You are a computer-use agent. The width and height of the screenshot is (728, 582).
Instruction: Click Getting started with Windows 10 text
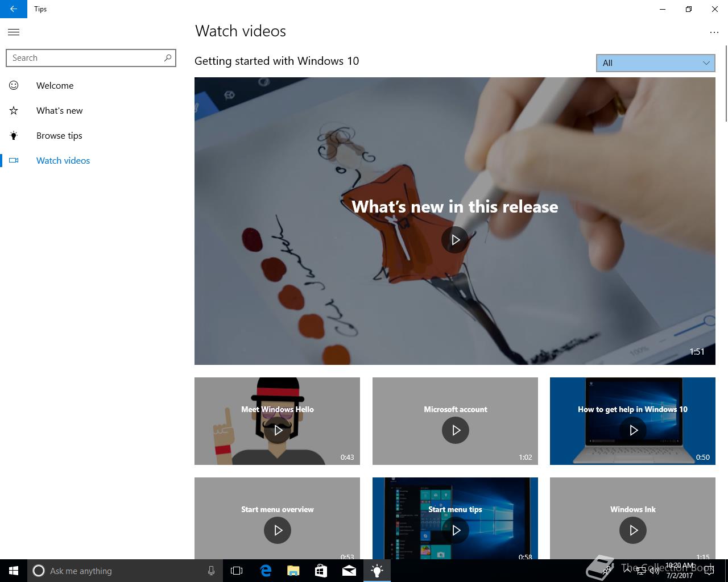tap(276, 61)
